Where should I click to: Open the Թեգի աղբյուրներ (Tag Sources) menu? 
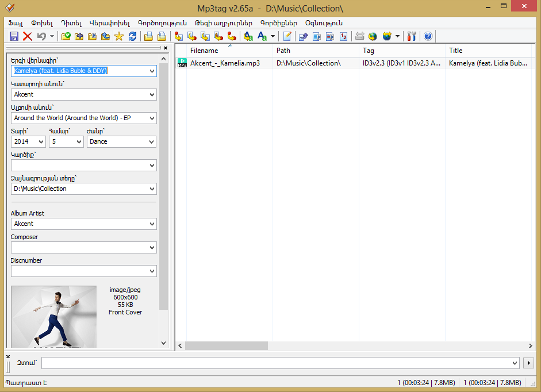(224, 23)
